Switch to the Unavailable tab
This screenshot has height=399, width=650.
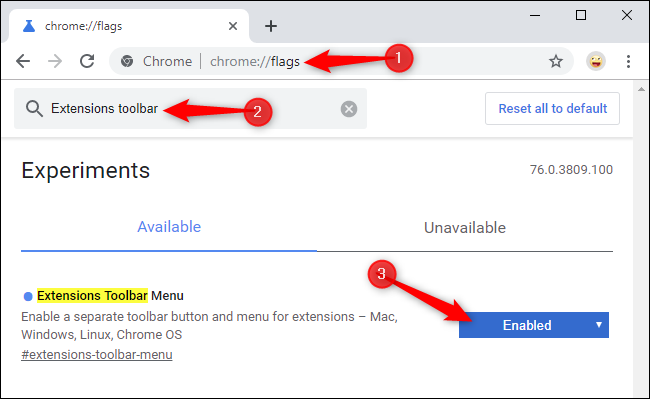click(465, 227)
